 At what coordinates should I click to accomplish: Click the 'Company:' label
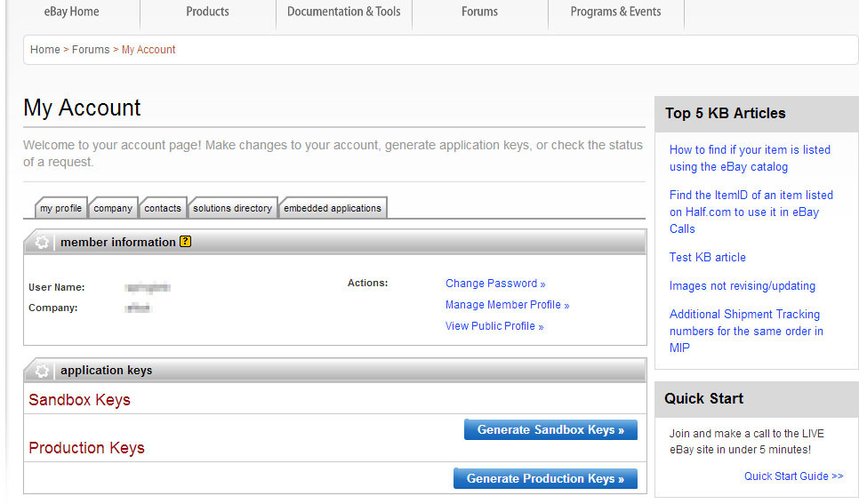pyautogui.click(x=53, y=308)
